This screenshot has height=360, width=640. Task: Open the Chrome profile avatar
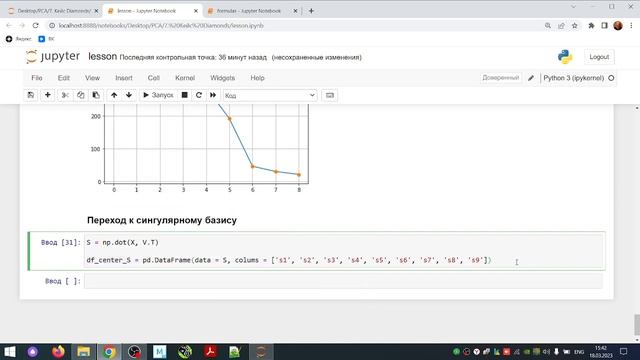[618, 26]
